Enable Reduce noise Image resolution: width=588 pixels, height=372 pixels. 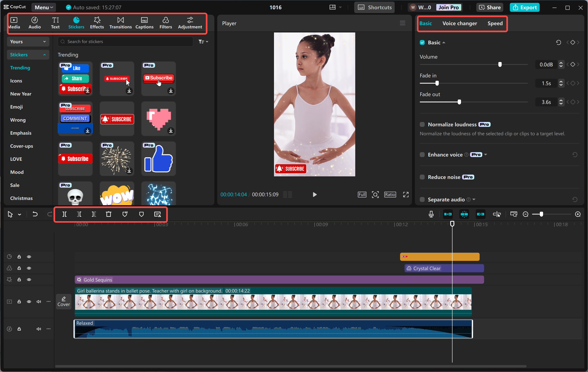point(422,177)
